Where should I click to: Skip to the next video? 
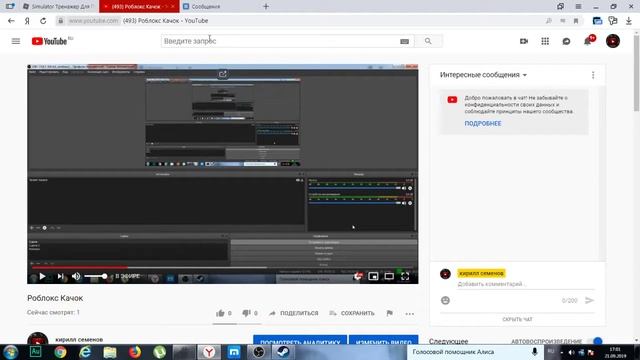[x=60, y=277]
